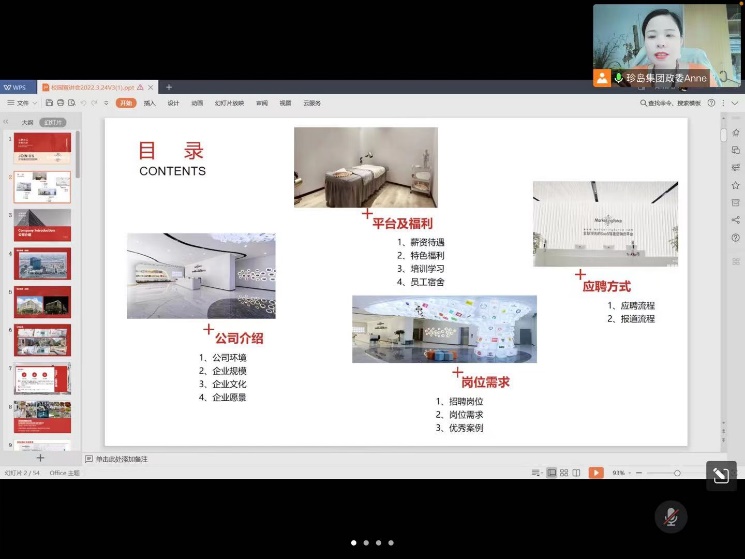Viewport: 745px width, 559px height.
Task: Click the muted microphone icon
Action: (x=670, y=516)
